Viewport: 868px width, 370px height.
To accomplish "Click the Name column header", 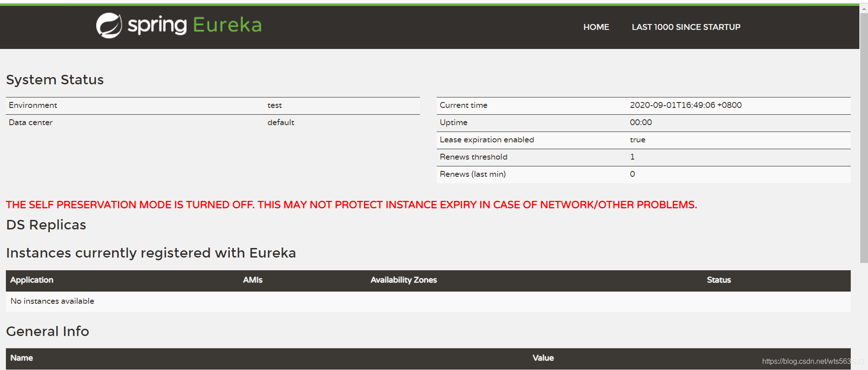I will point(21,358).
